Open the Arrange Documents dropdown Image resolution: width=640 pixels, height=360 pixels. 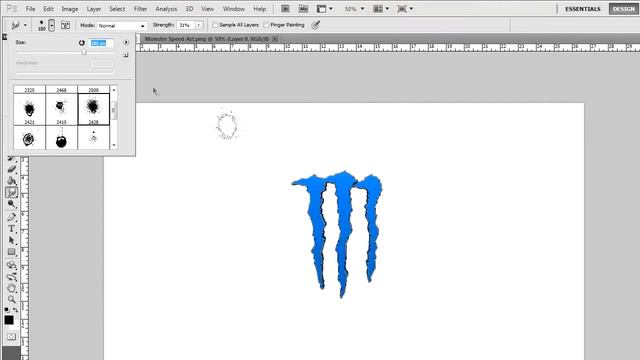[x=381, y=9]
